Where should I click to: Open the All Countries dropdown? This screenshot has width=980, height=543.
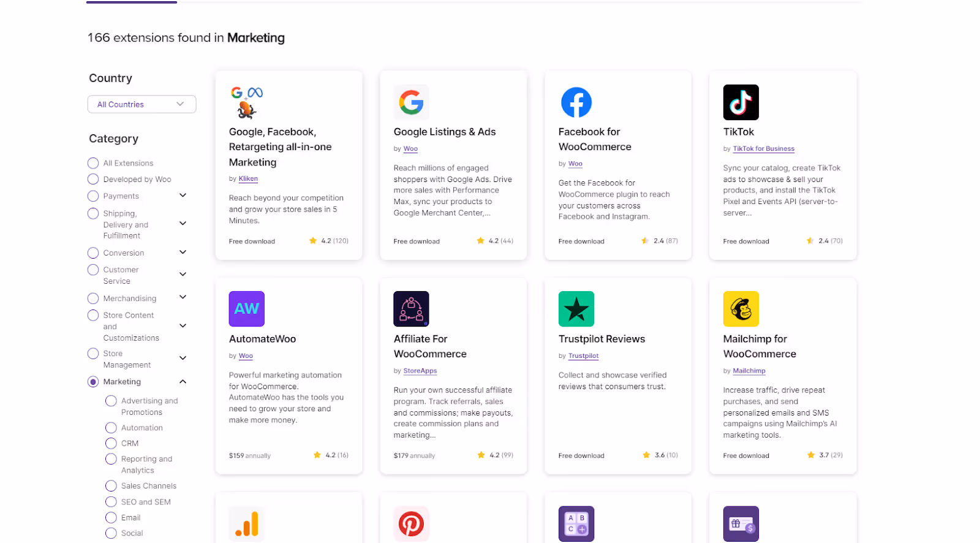coord(141,104)
